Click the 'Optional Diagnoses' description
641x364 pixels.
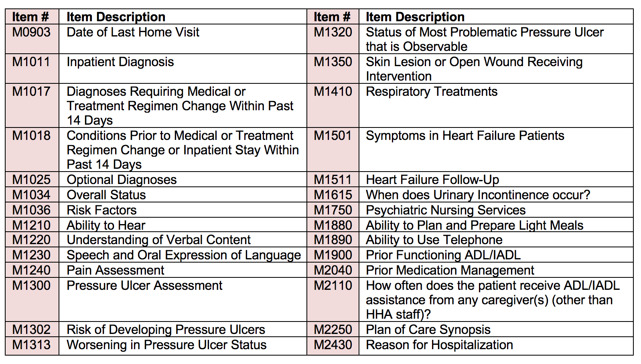122,180
